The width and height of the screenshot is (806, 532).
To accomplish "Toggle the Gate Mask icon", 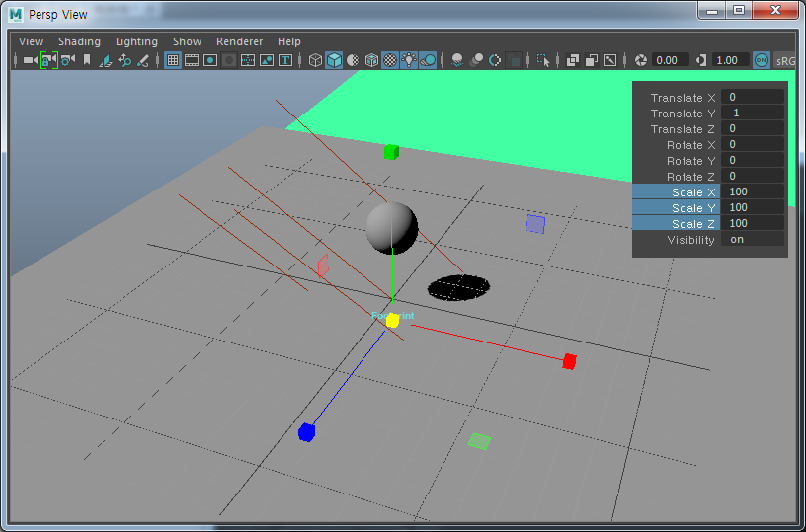I will (229, 60).
